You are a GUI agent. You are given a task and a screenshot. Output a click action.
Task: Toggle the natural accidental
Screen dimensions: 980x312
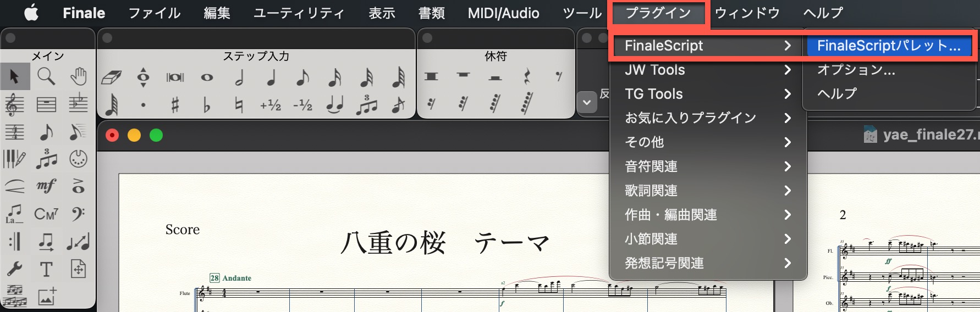[239, 104]
